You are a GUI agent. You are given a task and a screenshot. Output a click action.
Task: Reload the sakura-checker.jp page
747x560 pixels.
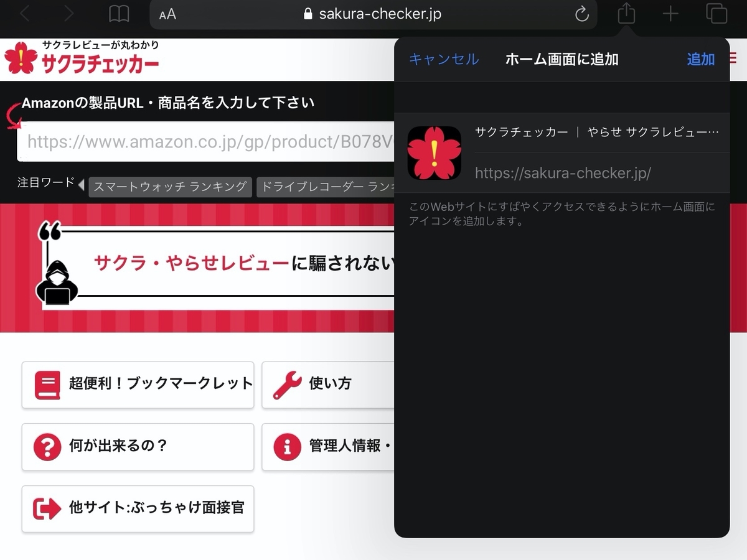(x=581, y=14)
